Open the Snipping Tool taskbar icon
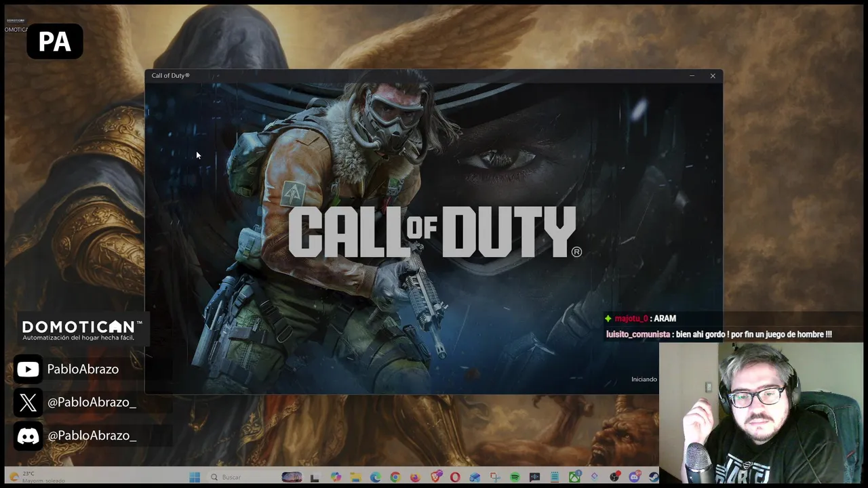 pos(494,477)
